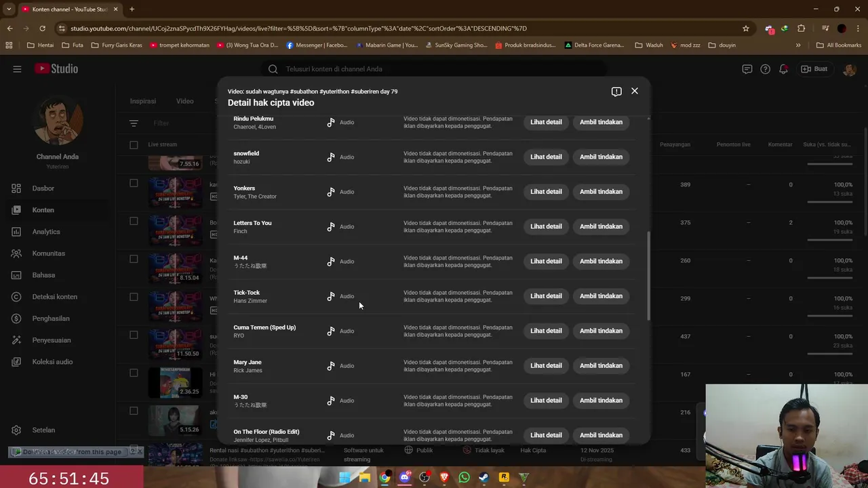Select checkbox for the 167 views video

[x=134, y=373]
